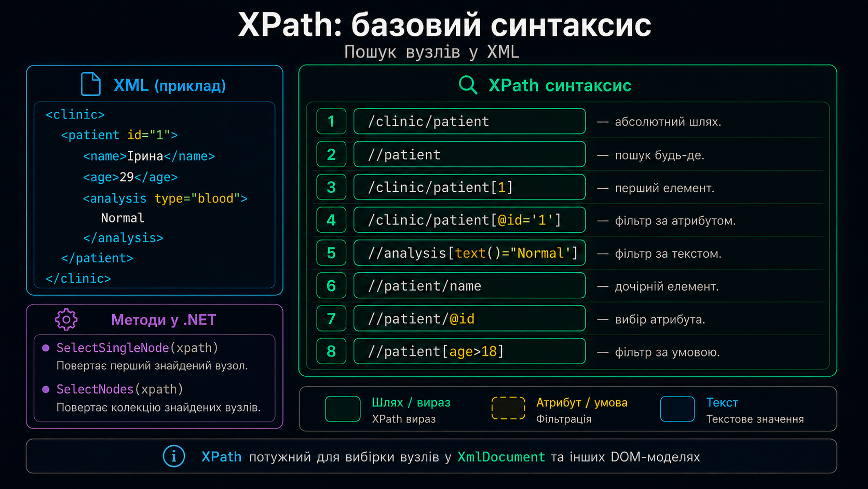Click the <name>Ірина</name> line

[x=149, y=156]
